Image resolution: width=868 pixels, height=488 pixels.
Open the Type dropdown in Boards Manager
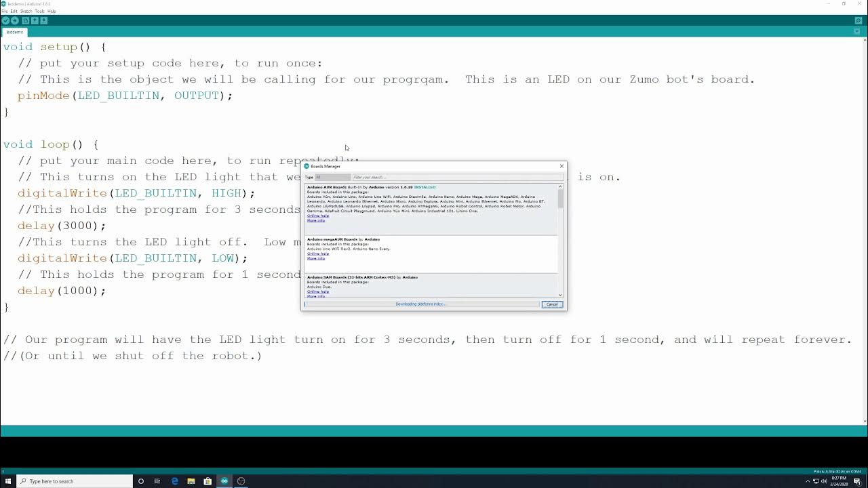(x=332, y=177)
